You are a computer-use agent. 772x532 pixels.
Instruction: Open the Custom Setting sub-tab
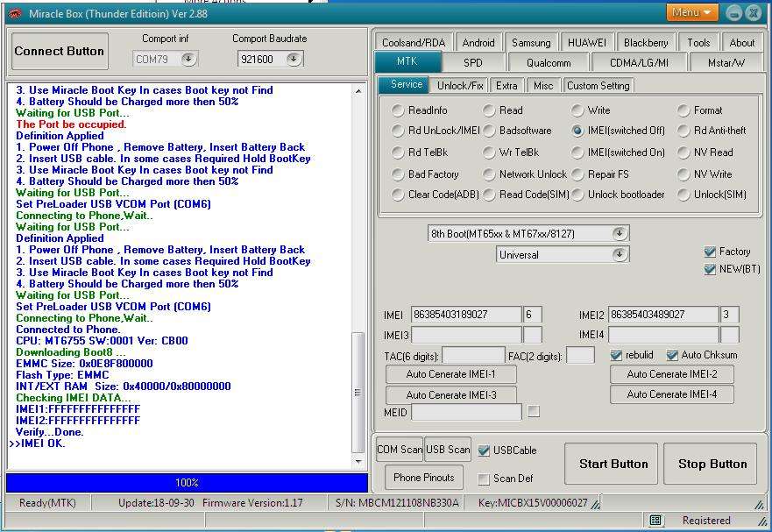click(x=598, y=86)
